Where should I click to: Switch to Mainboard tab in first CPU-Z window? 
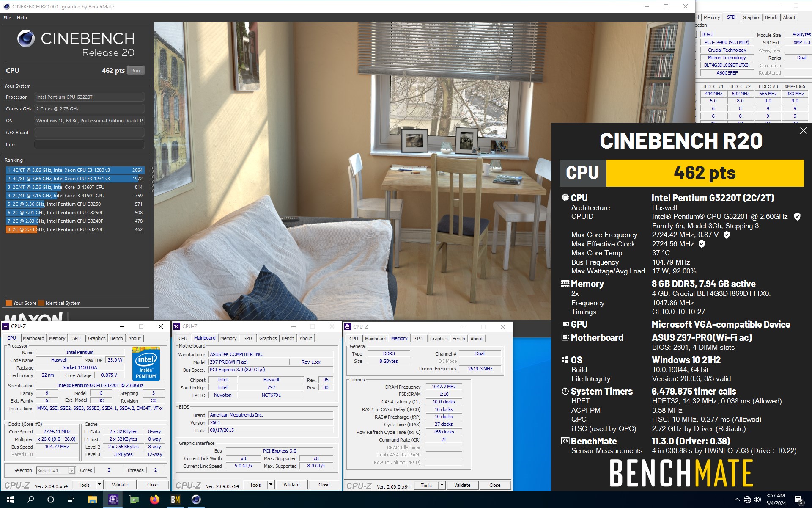coord(33,338)
